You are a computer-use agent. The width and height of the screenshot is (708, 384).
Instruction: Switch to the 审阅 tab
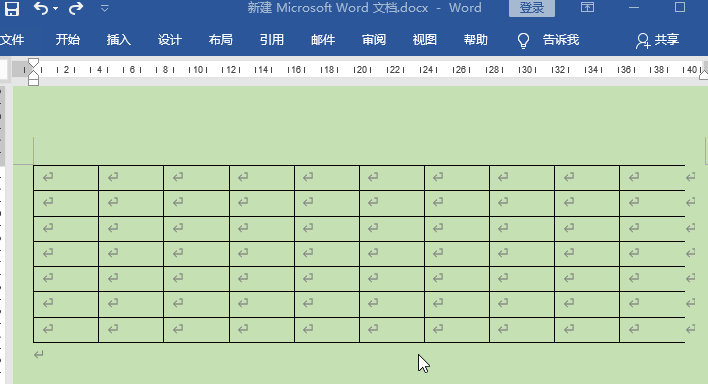374,40
